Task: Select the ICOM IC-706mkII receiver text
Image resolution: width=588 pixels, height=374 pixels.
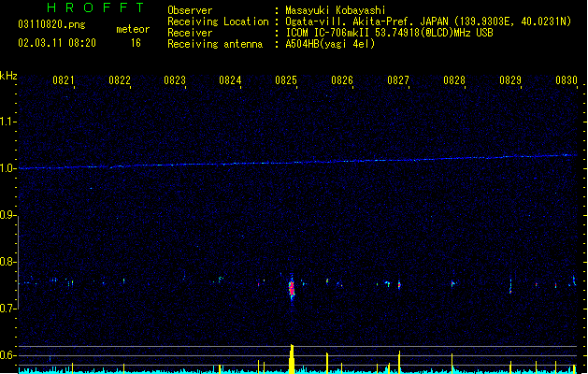Action: point(389,33)
